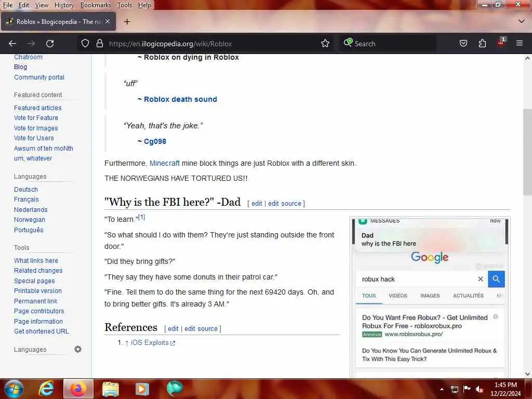Open Windows Media Player on taskbar
Image resolution: width=532 pixels, height=399 pixels.
pyautogui.click(x=142, y=389)
